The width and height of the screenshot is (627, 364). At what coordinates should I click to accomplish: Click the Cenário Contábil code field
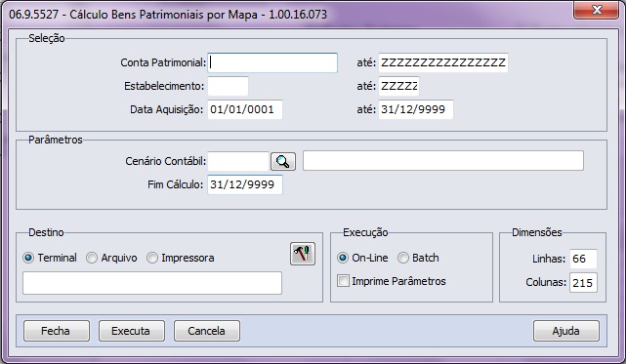tap(238, 161)
